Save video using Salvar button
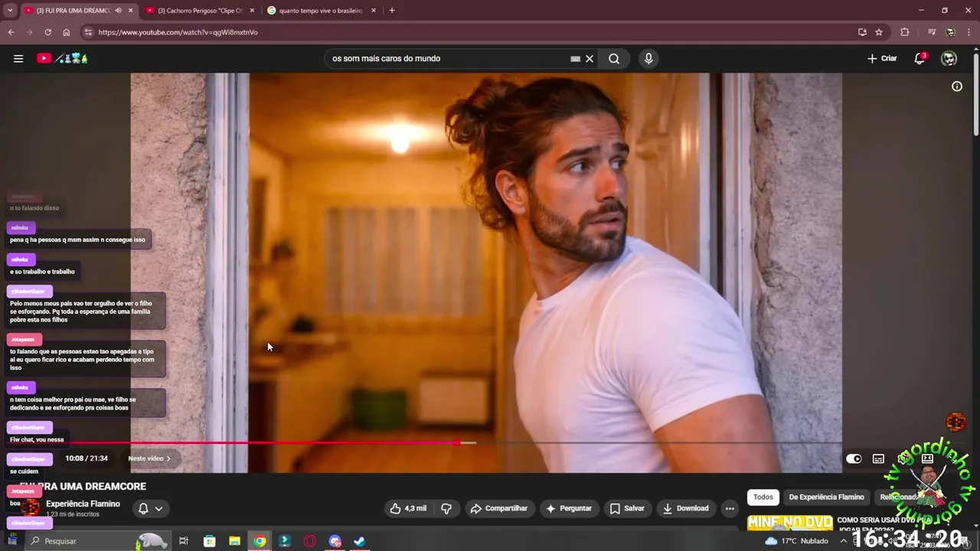 627,508
